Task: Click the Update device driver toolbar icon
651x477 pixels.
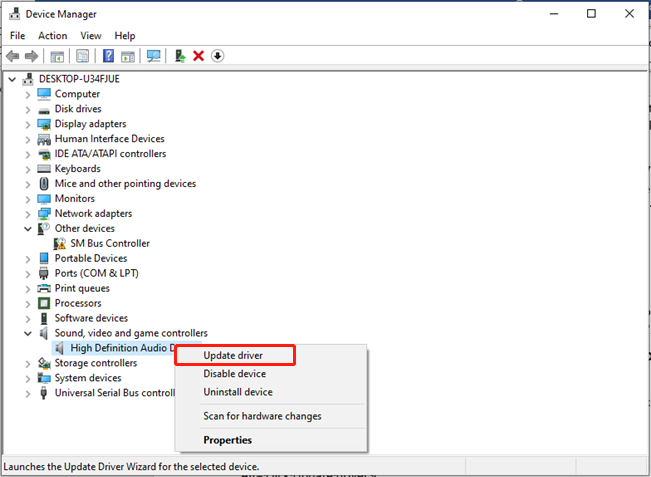Action: [180, 56]
